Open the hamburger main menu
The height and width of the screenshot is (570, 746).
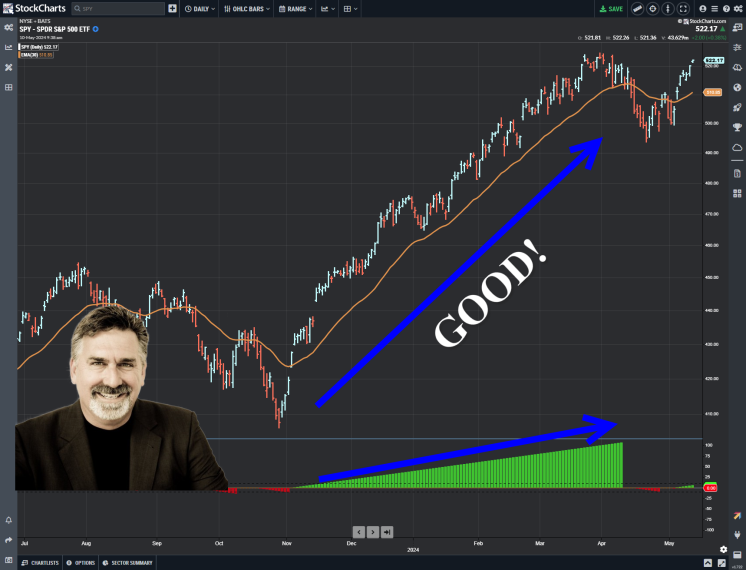[x=715, y=9]
